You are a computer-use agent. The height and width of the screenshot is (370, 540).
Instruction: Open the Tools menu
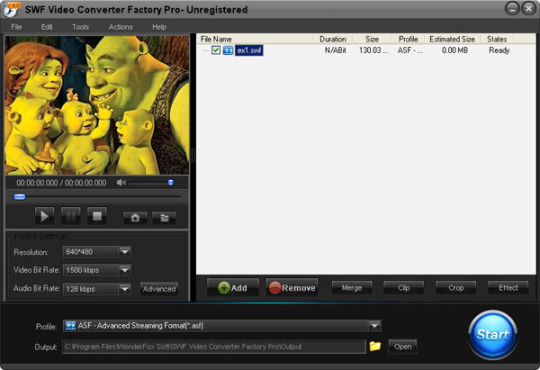(x=80, y=27)
